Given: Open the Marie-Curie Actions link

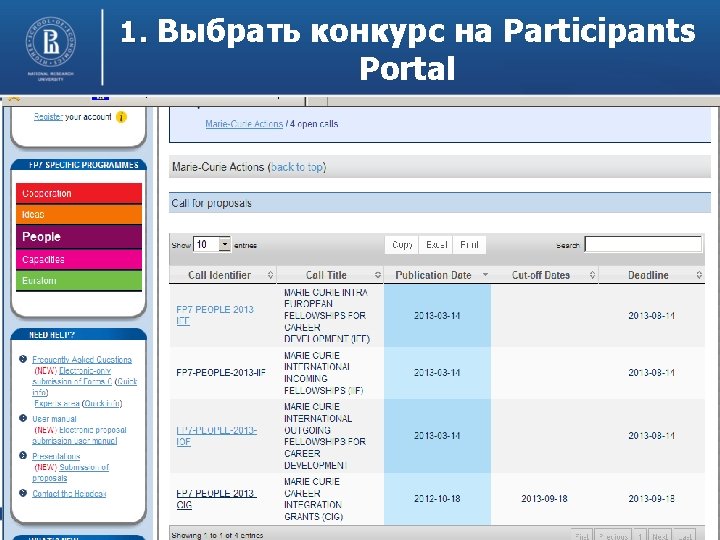Looking at the screenshot, I should (x=244, y=124).
